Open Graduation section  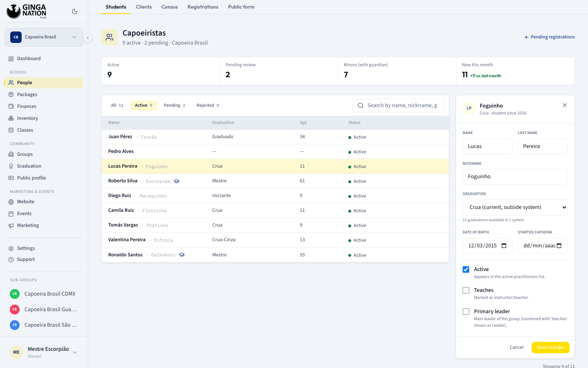(x=44, y=166)
